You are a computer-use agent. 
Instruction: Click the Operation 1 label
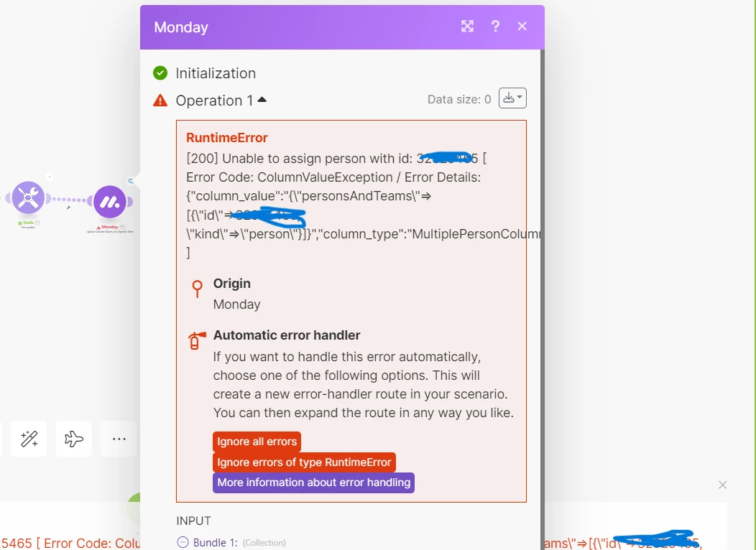coord(214,101)
